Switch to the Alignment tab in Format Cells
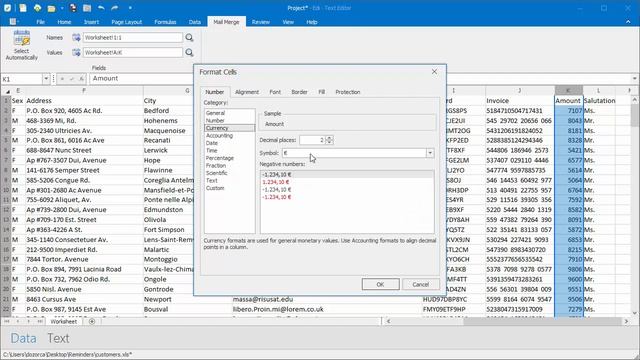 [x=247, y=92]
